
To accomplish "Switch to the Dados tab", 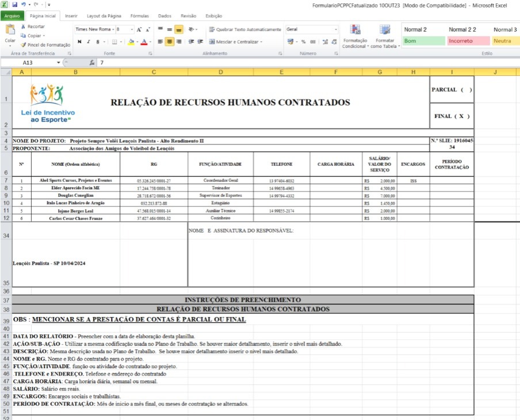I will coord(165,16).
